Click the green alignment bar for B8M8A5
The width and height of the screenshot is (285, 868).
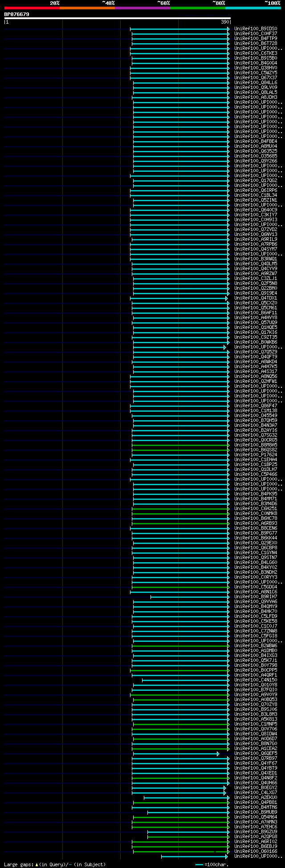(x=181, y=445)
